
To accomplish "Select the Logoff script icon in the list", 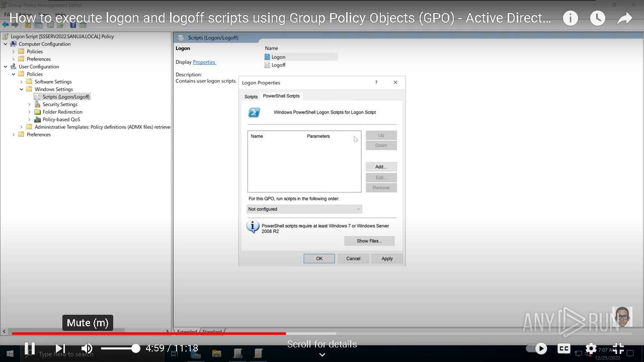I will click(267, 65).
